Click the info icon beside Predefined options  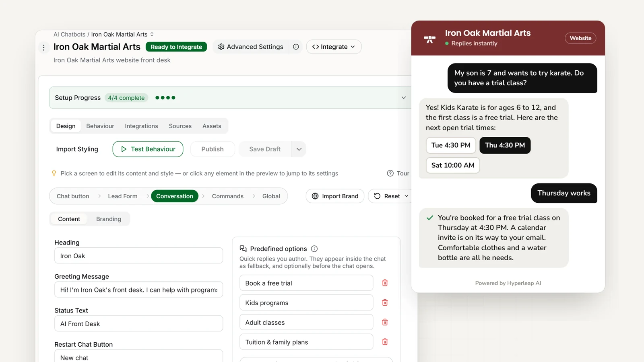click(314, 249)
